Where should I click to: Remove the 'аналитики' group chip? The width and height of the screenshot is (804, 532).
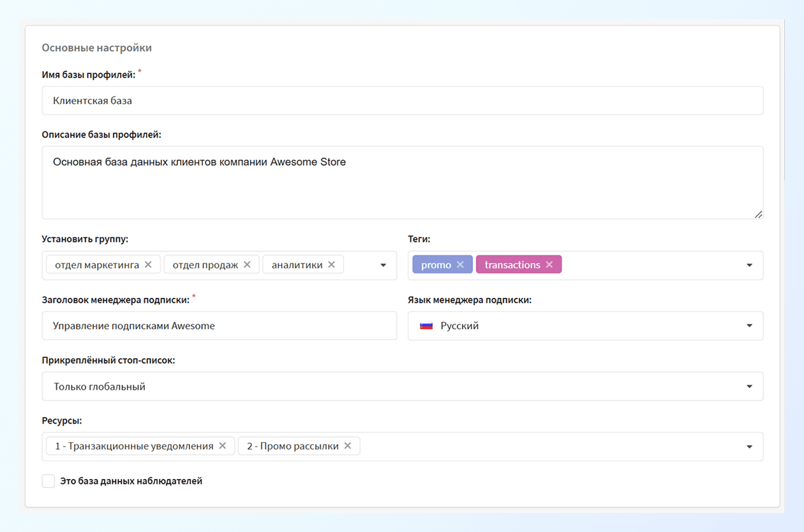[x=331, y=265]
